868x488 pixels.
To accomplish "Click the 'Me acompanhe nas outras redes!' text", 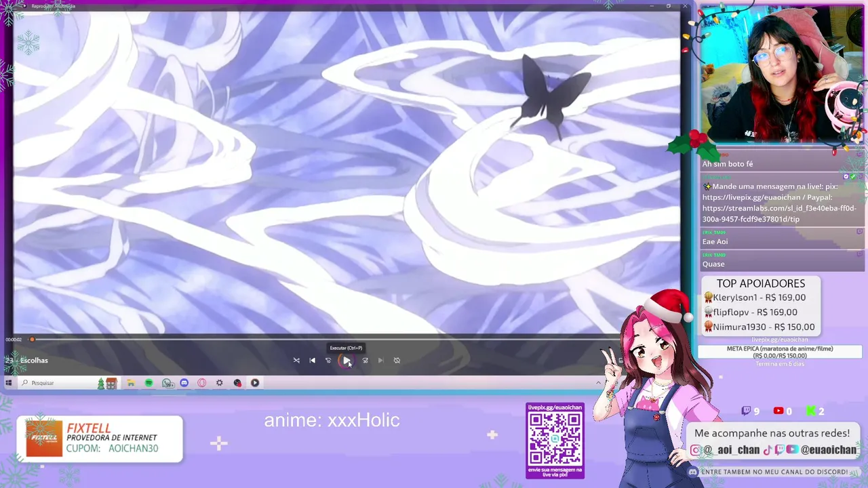I will pos(772,433).
